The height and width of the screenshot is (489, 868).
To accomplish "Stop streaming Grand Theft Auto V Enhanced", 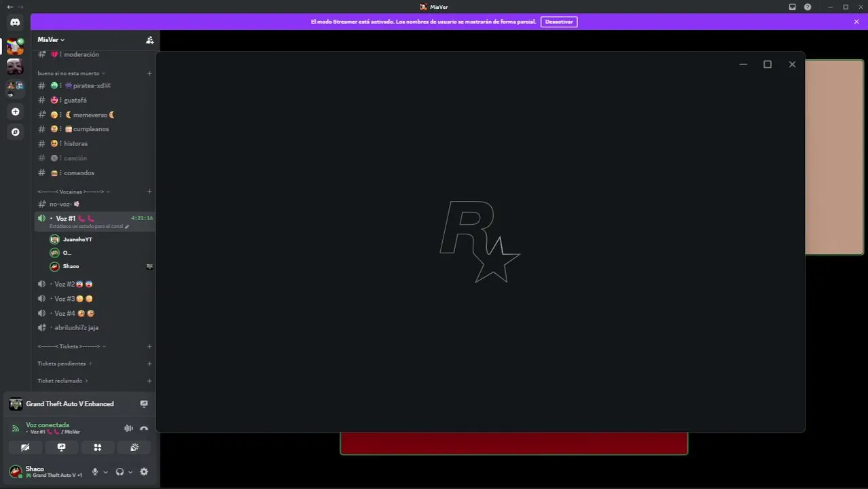I will coord(144,403).
